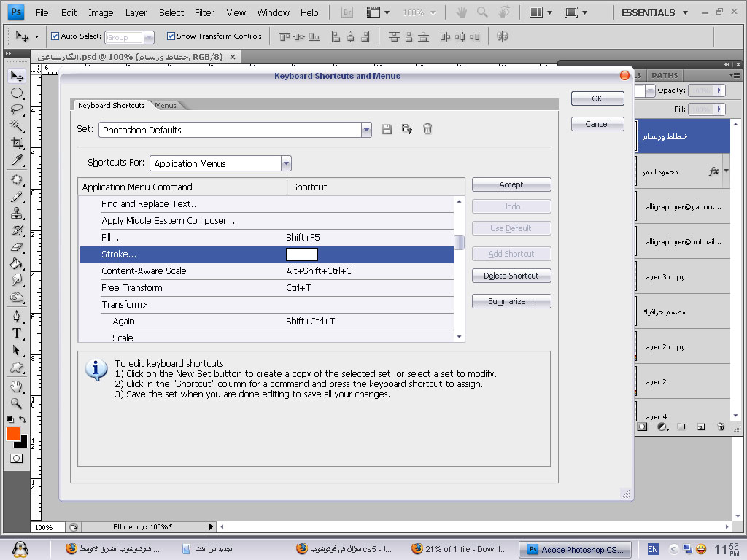747x560 pixels.
Task: Select the Clone Stamp tool
Action: [17, 213]
